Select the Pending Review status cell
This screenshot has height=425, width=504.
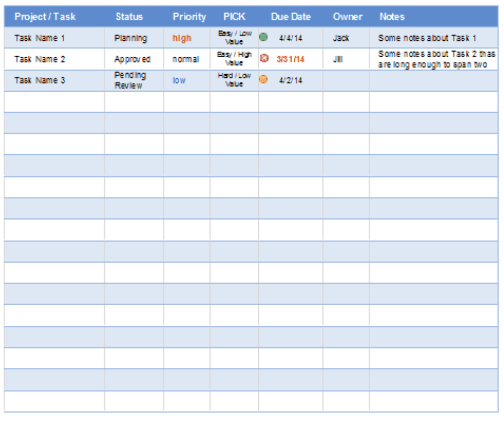pos(134,81)
